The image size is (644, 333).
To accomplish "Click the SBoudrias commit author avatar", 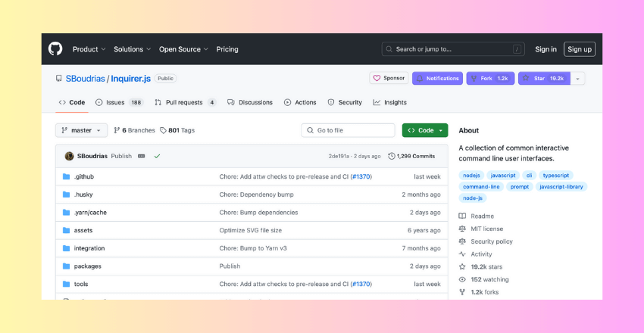I will tap(70, 156).
